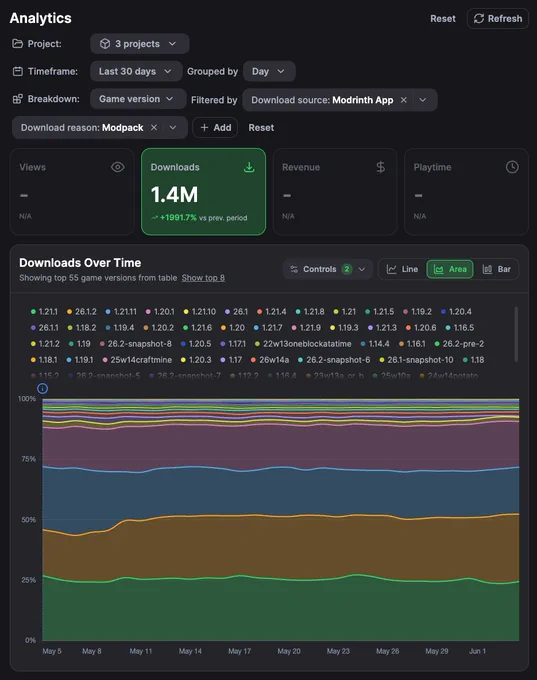Toggle the 26.1-snapshot-10 legend entry
The width and height of the screenshot is (537, 680).
point(416,360)
